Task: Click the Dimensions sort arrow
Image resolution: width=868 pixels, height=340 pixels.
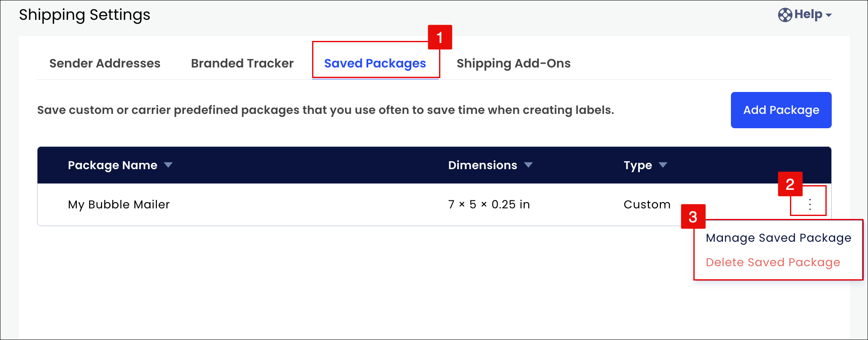Action: point(528,165)
